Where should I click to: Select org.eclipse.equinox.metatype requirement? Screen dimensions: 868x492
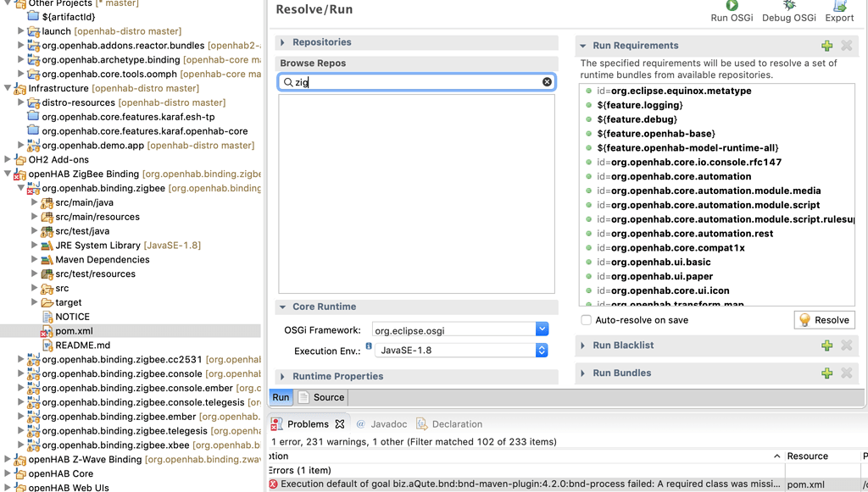[x=674, y=91]
